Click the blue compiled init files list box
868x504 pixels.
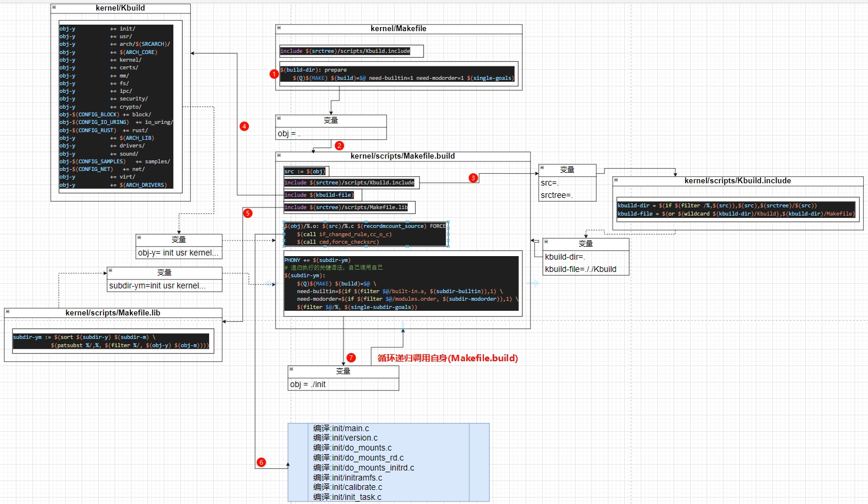pyautogui.click(x=388, y=462)
